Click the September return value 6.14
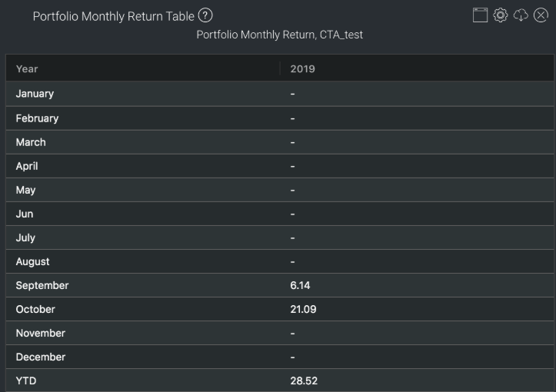This screenshot has height=392, width=556. point(300,285)
